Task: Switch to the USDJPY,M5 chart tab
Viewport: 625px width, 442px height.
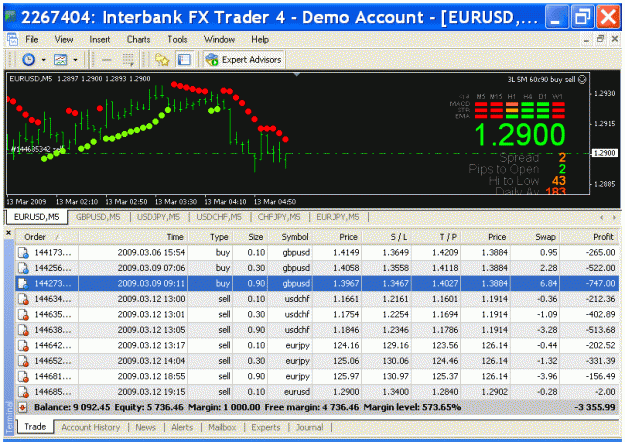Action: 158,217
